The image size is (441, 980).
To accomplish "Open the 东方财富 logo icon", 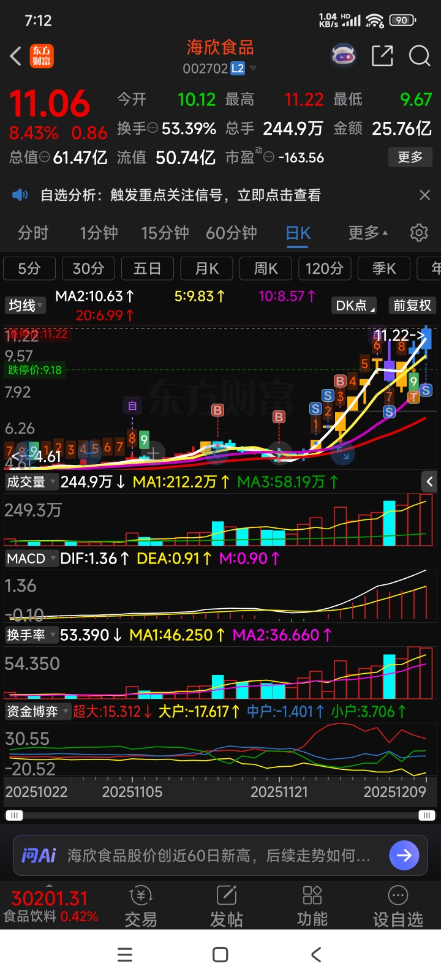I will click(42, 56).
